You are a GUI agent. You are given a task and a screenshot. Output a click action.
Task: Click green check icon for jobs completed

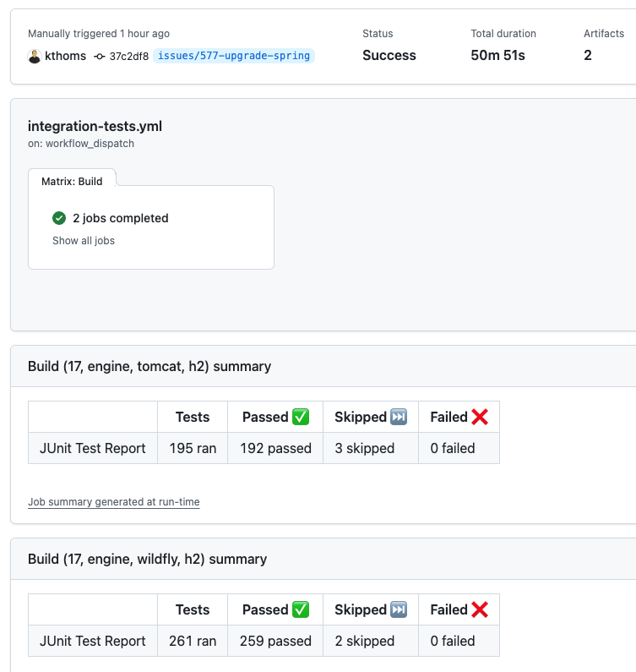59,218
